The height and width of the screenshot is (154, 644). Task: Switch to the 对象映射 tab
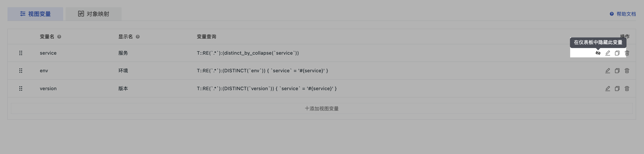[93, 14]
